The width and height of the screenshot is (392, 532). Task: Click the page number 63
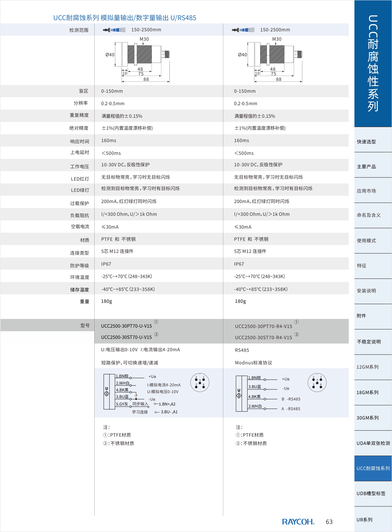point(329,522)
